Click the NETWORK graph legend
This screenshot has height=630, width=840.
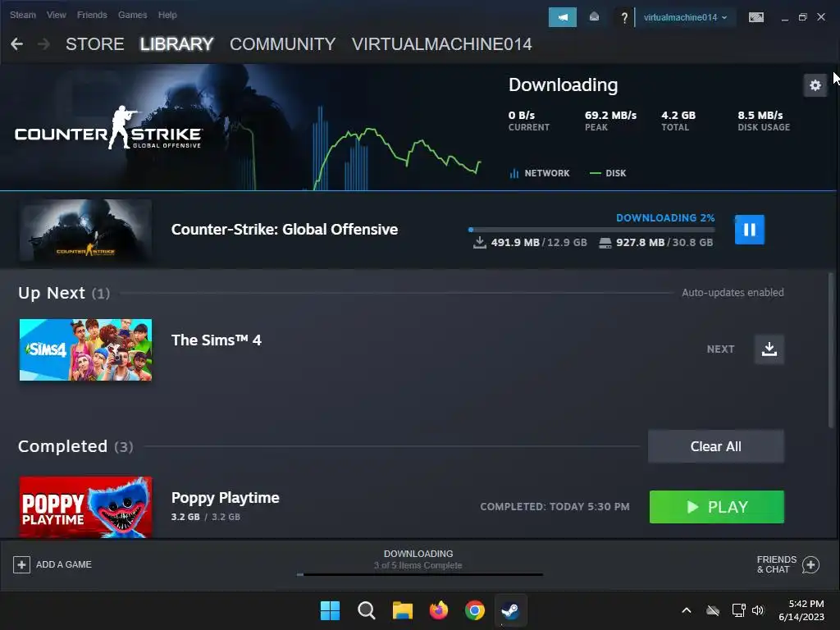(x=540, y=173)
